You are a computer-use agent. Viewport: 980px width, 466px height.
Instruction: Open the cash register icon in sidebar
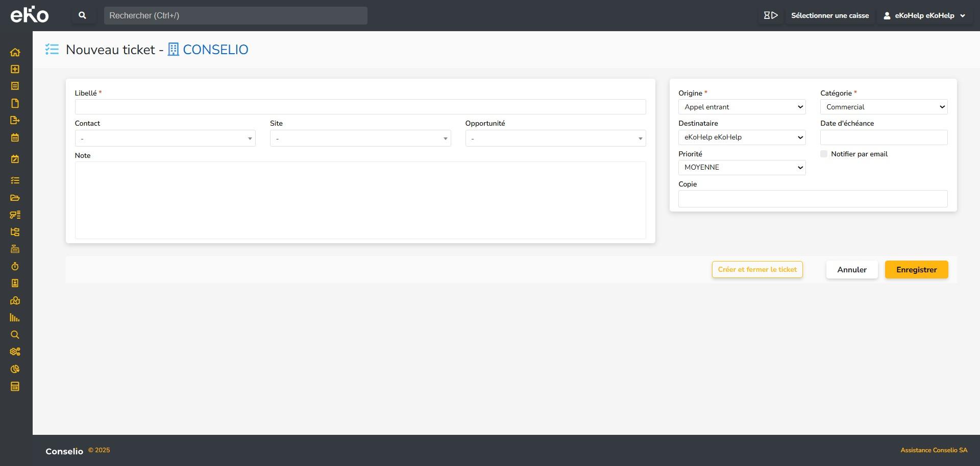[x=15, y=249]
